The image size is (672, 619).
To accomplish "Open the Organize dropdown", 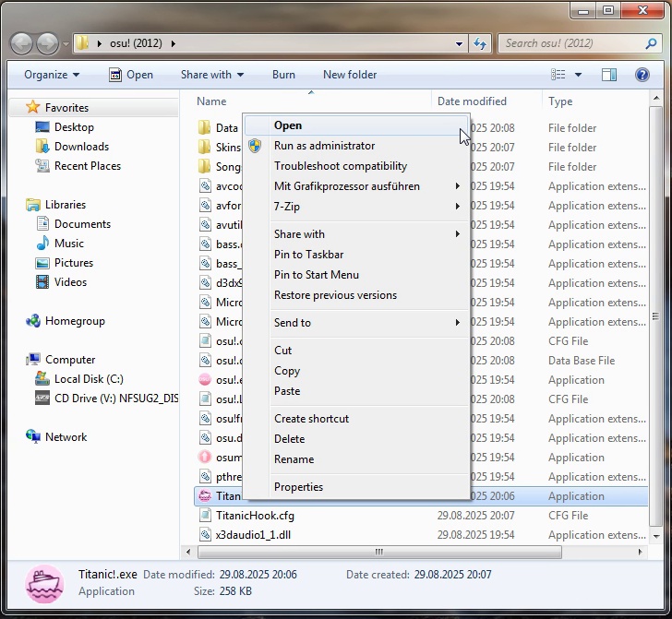I will point(52,75).
